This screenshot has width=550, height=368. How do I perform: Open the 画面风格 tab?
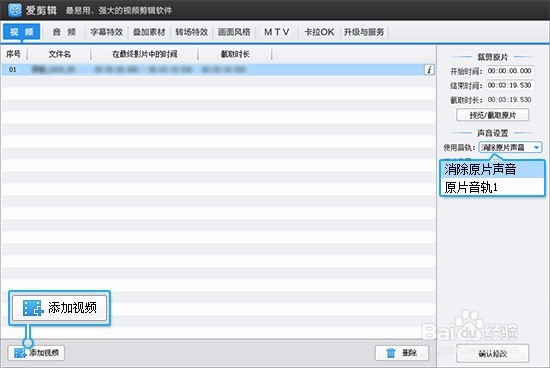pyautogui.click(x=234, y=32)
